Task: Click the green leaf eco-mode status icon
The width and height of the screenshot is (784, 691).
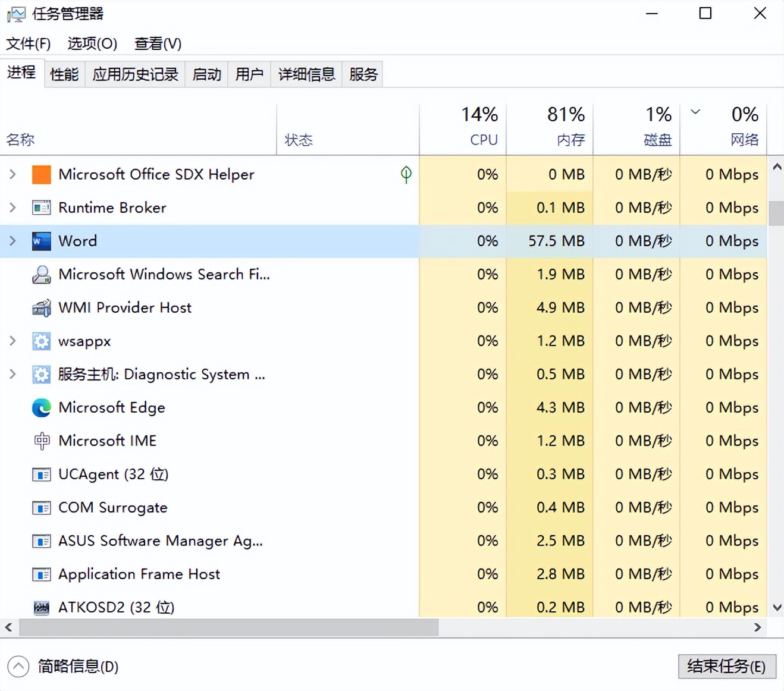Action: [406, 174]
